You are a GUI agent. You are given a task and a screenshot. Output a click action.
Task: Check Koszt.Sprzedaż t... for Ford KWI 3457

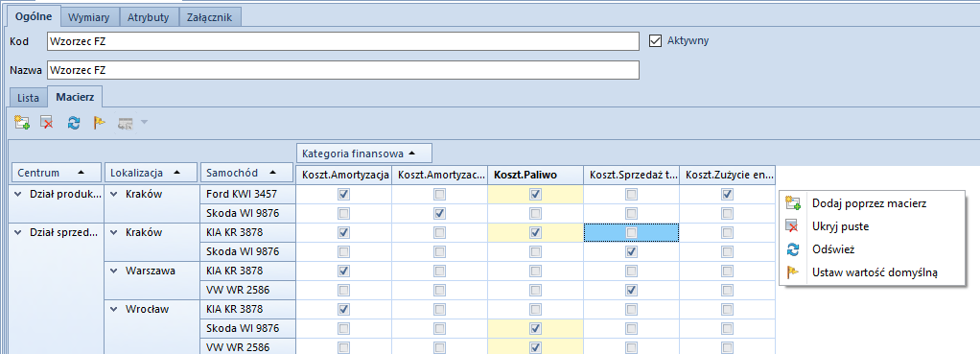[x=631, y=195]
